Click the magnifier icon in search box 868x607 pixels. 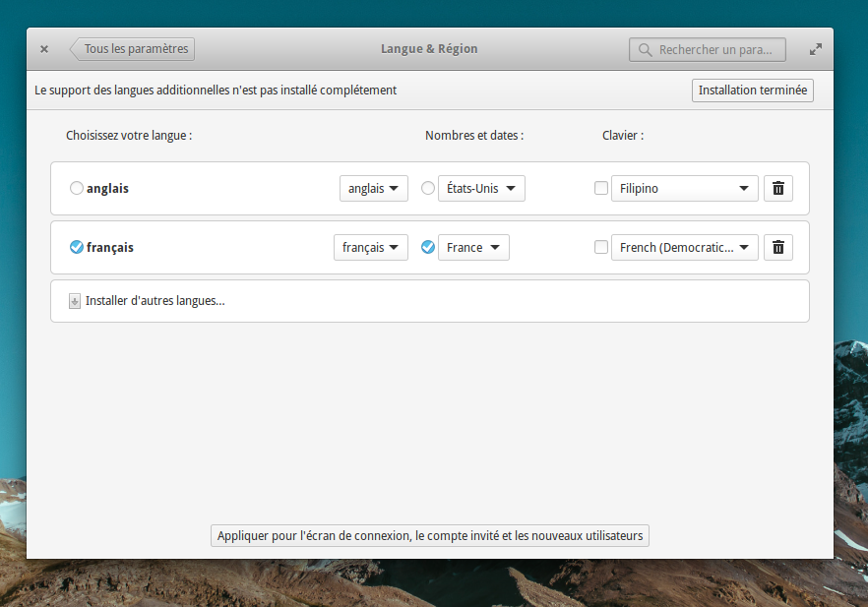point(646,49)
